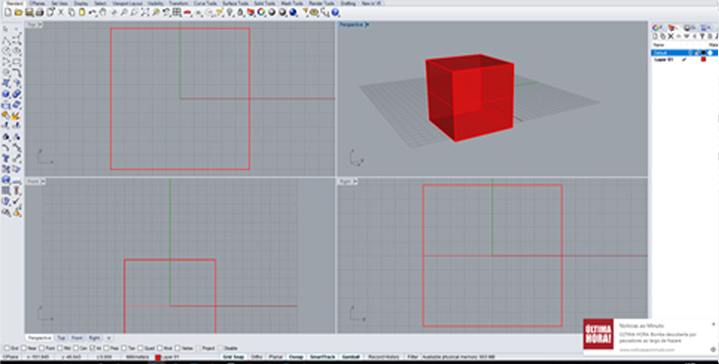Toggle Planar in status bar

275,357
